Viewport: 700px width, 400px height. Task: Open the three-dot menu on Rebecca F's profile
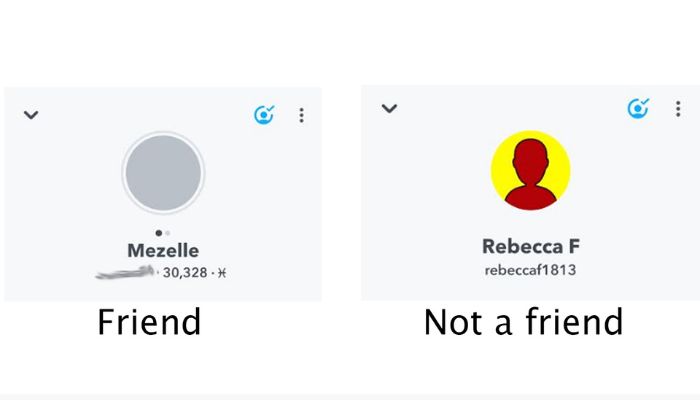tap(678, 109)
